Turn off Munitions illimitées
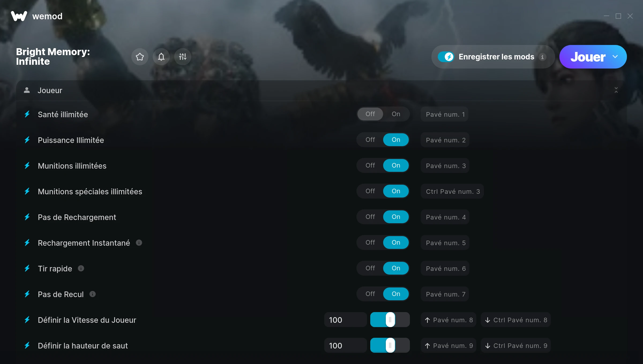 coord(370,165)
